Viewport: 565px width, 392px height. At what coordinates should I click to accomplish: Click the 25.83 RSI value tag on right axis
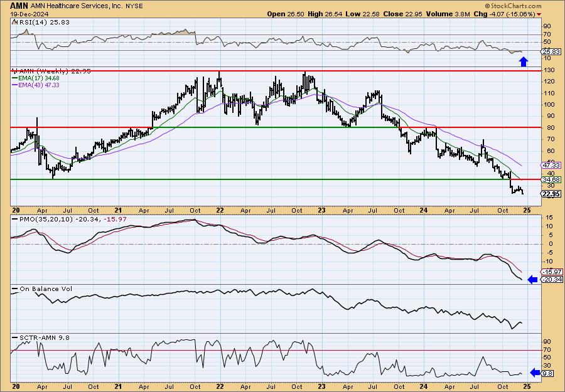(551, 52)
